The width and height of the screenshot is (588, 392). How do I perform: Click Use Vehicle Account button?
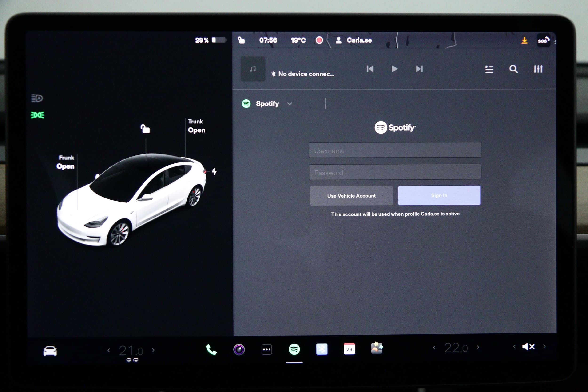[x=351, y=196]
